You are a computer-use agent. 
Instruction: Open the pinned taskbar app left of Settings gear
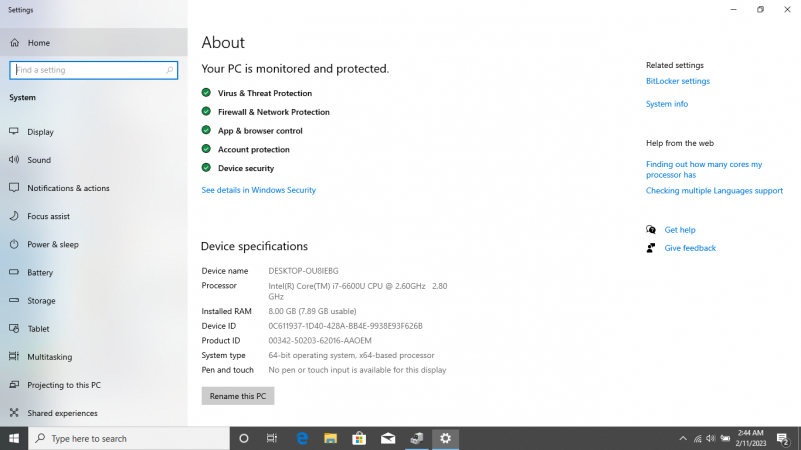coord(417,438)
